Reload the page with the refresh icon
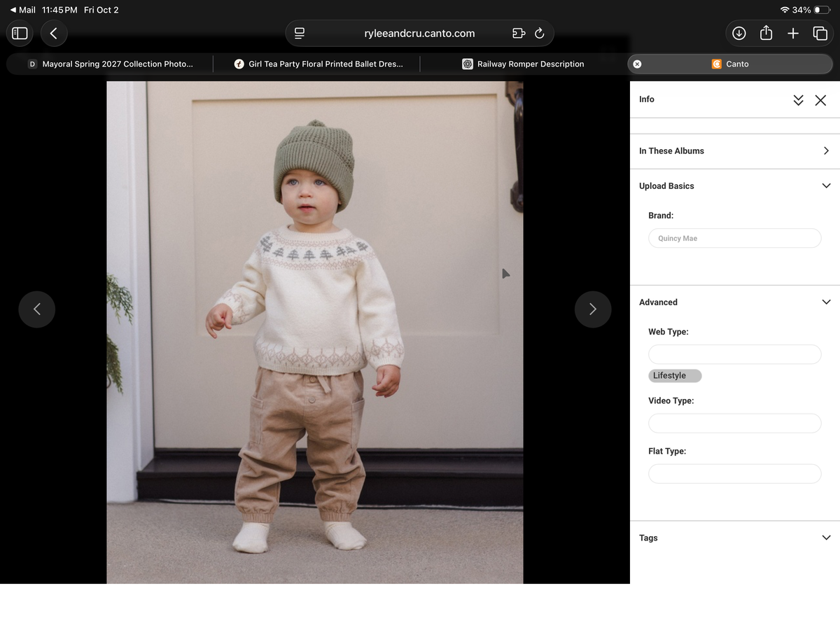 (539, 33)
